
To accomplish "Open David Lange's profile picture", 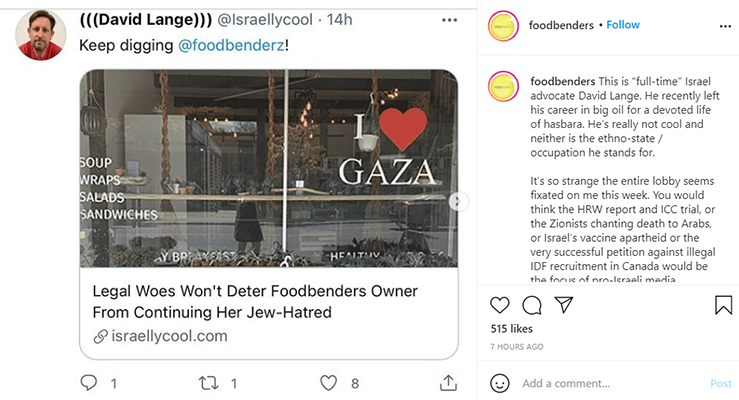I will click(41, 36).
